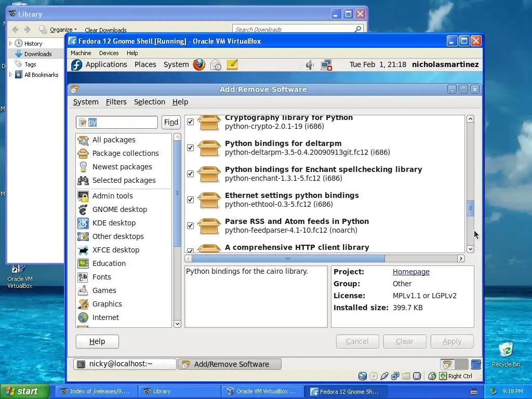The image size is (532, 399).
Task: Click the volume speaker icon in the GNOME panel
Action: click(x=310, y=65)
